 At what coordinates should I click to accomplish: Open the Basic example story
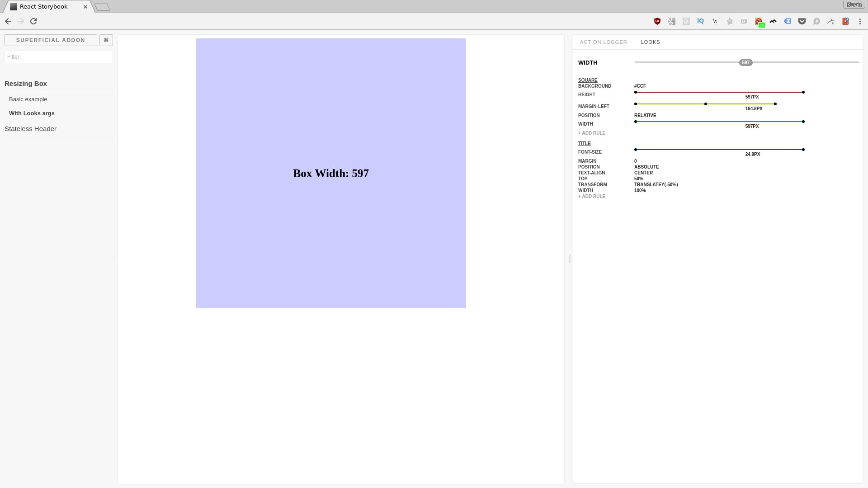tap(28, 99)
